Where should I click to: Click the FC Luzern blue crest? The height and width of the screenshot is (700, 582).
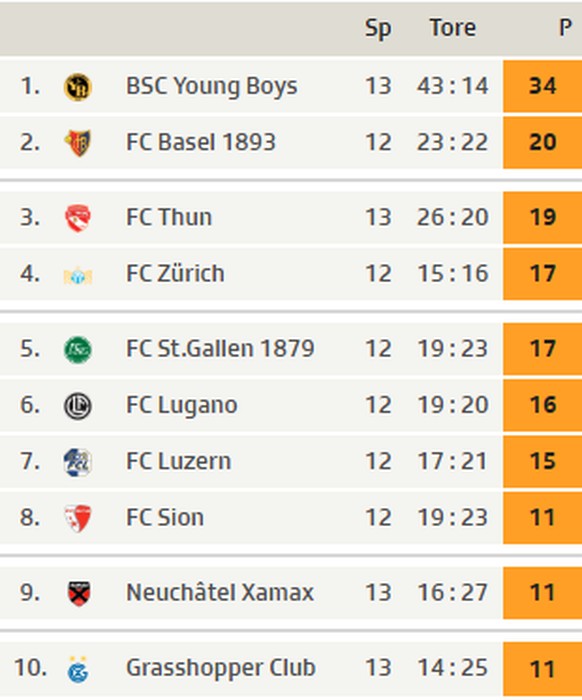pos(78,462)
